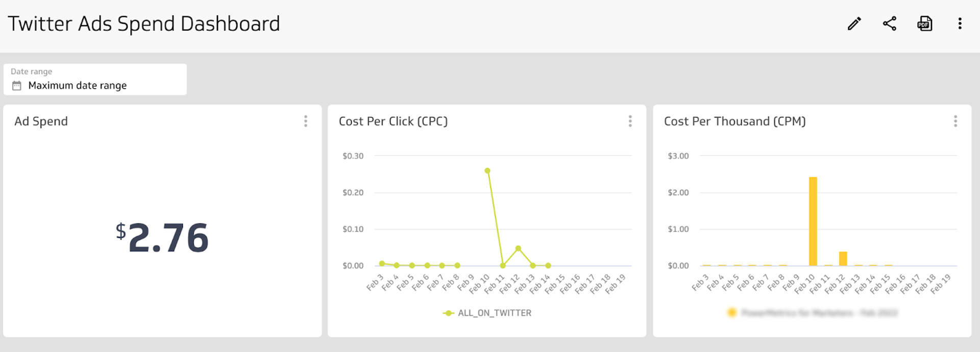980x352 pixels.
Task: Toggle the CPM chart legend series
Action: click(814, 312)
